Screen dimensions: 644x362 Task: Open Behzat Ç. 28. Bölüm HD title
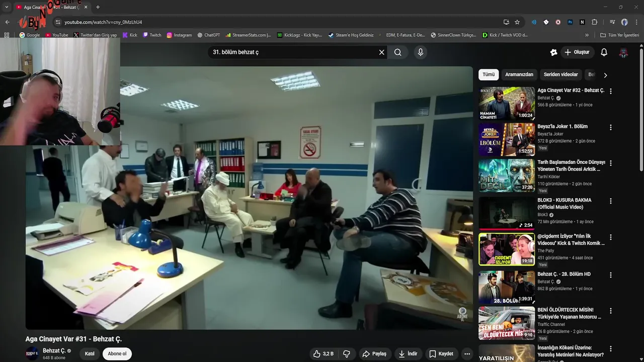click(564, 274)
